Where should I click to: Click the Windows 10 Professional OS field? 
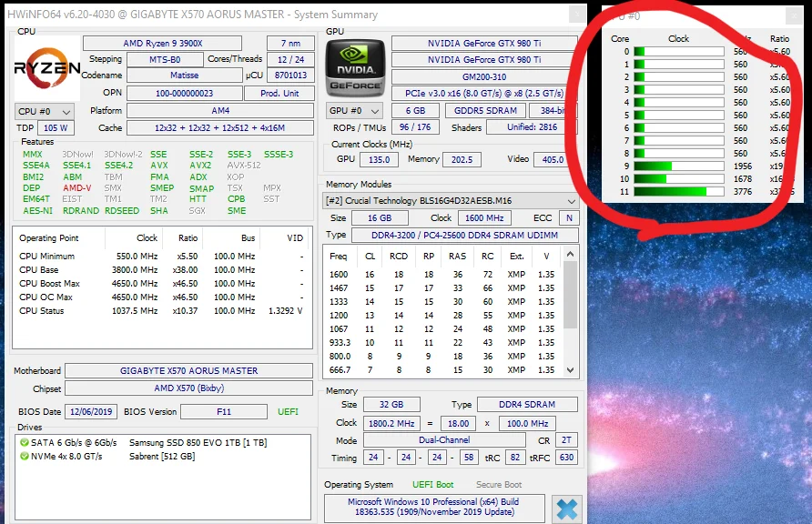(x=434, y=507)
